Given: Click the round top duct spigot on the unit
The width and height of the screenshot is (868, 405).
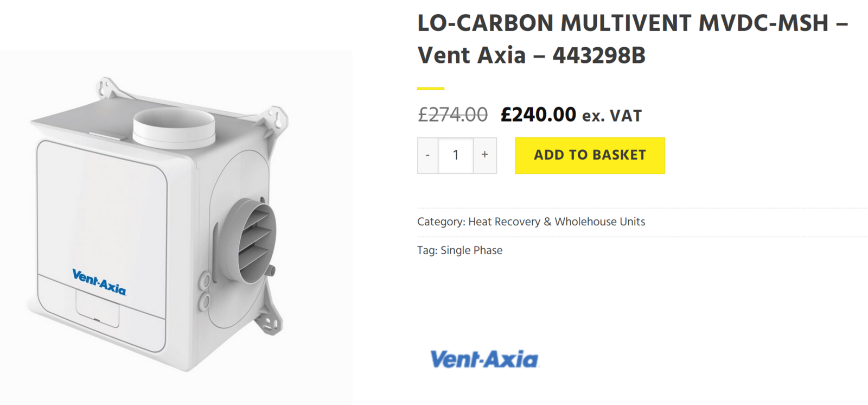Looking at the screenshot, I should click(174, 128).
